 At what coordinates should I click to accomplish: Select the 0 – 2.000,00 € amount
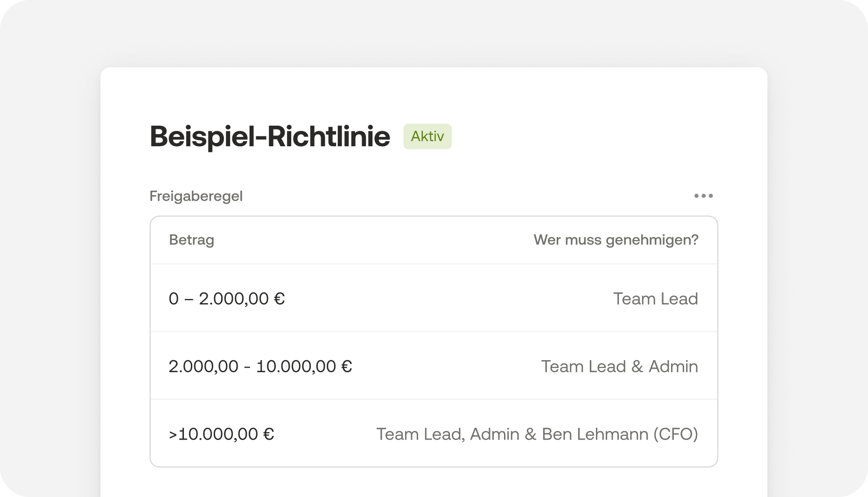click(226, 299)
